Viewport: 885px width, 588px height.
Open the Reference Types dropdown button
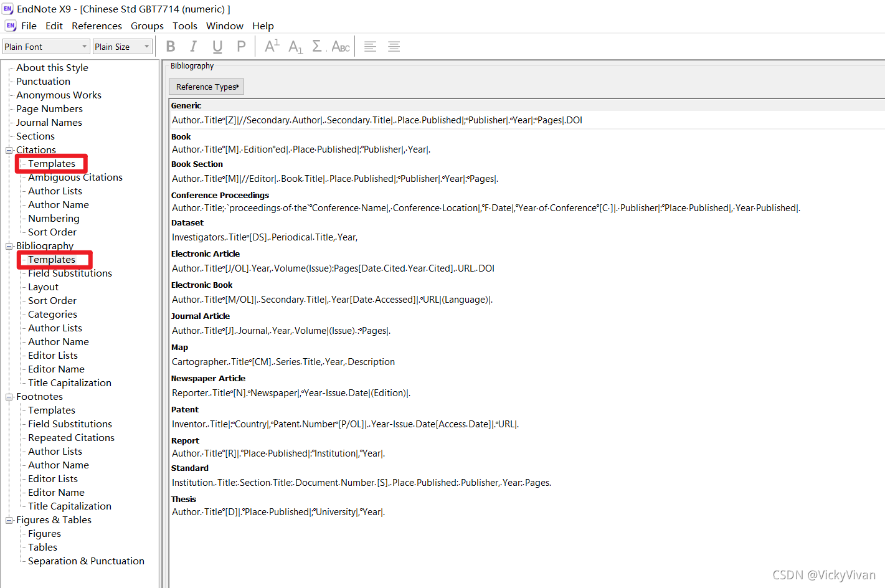point(206,87)
